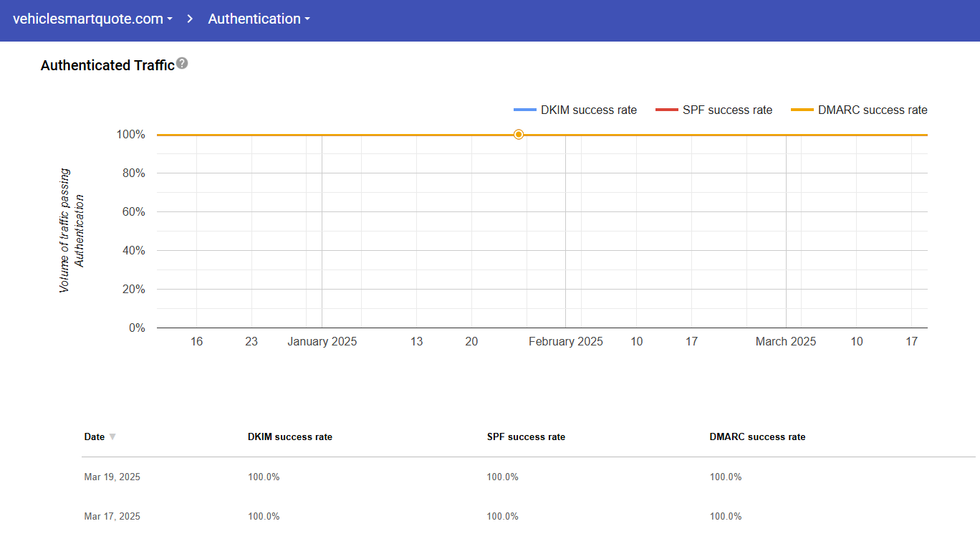Image resolution: width=980 pixels, height=544 pixels.
Task: Sort by SPF success rate table header
Action: (x=526, y=437)
